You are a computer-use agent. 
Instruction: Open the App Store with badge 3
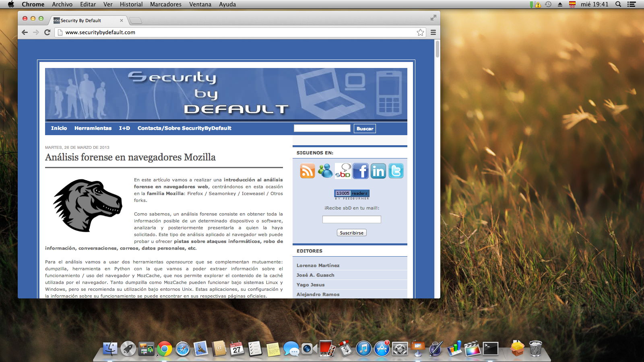coord(382,349)
